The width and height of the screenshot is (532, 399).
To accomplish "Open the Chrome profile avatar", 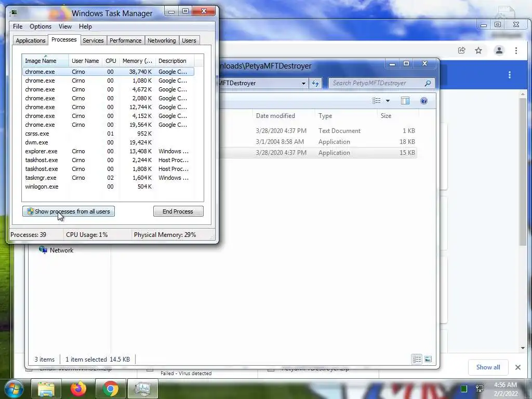I will coord(499,50).
